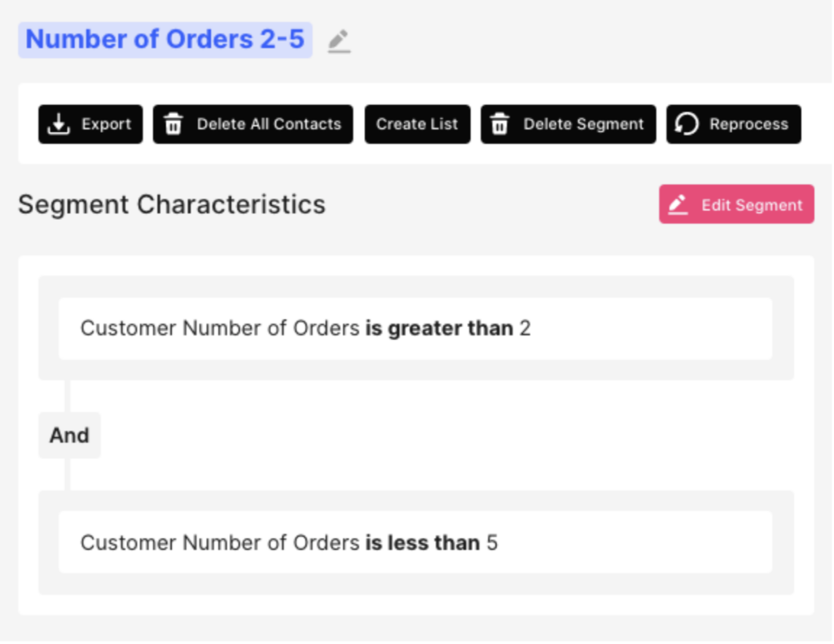This screenshot has height=644, width=834.
Task: Select the greater than 2 condition row
Action: click(415, 329)
